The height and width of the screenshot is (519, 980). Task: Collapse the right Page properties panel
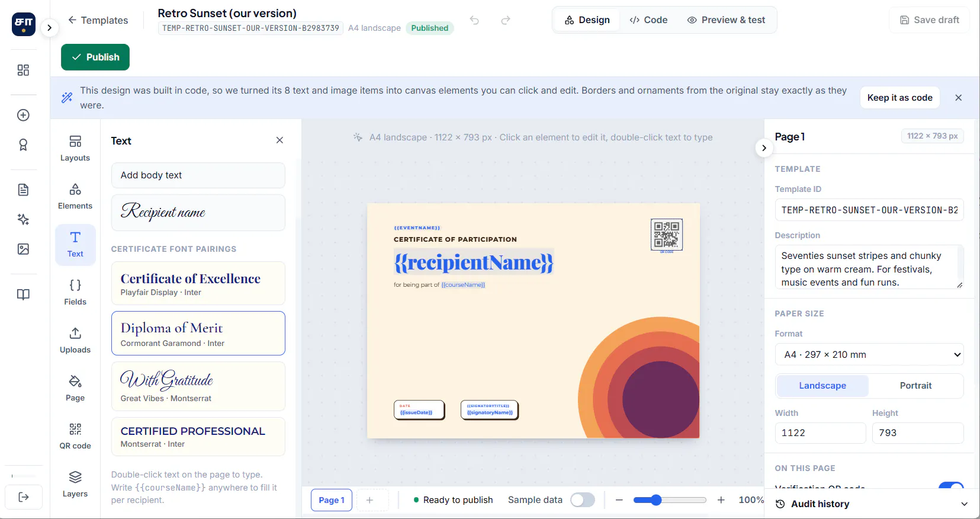coord(764,148)
